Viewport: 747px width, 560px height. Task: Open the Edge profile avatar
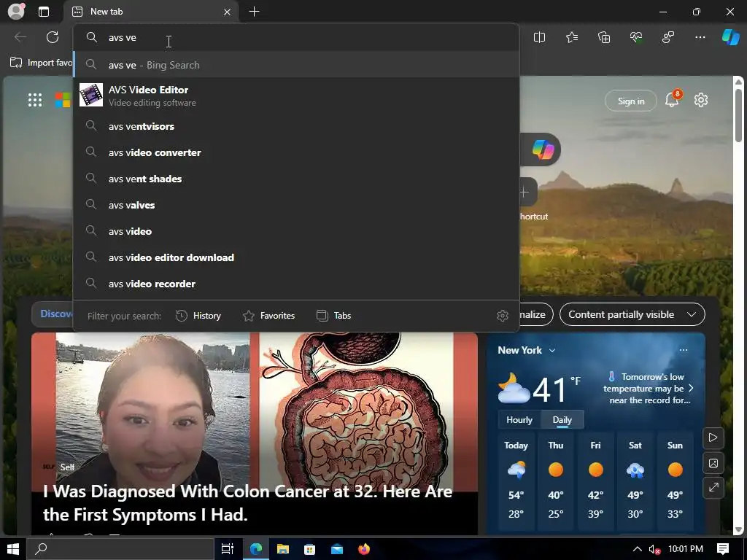click(x=16, y=12)
